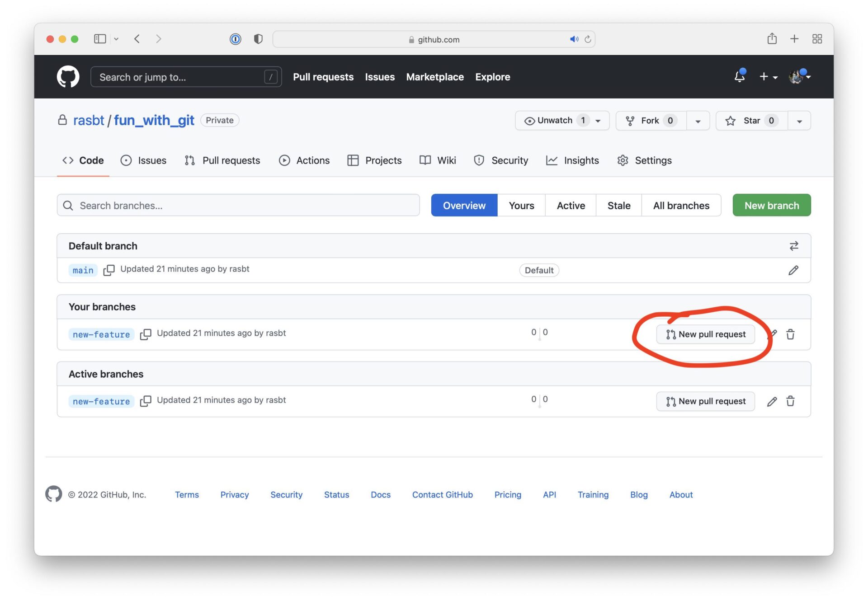Open the Contact GitHub footer link
Viewport: 868px width, 601px height.
click(x=442, y=495)
